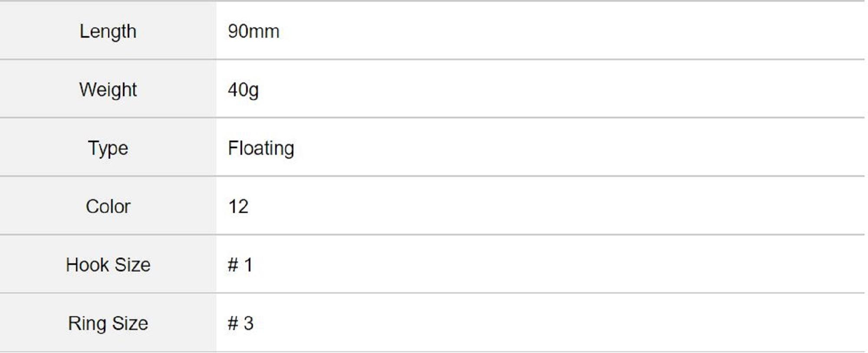
Task: Select the 40g weight value
Action: pos(243,90)
